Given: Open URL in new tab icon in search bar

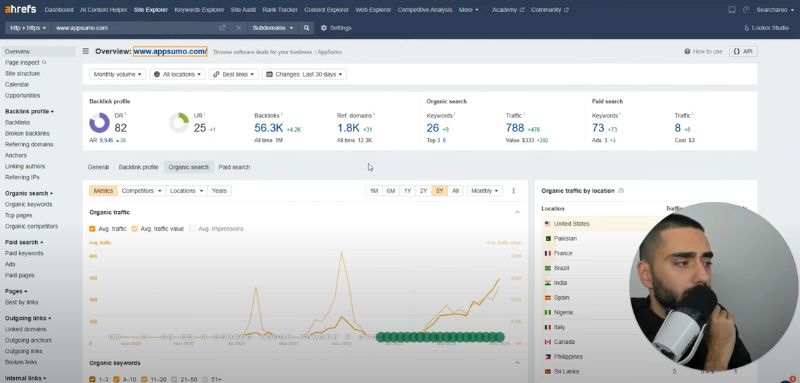Looking at the screenshot, I should pyautogui.click(x=222, y=28).
